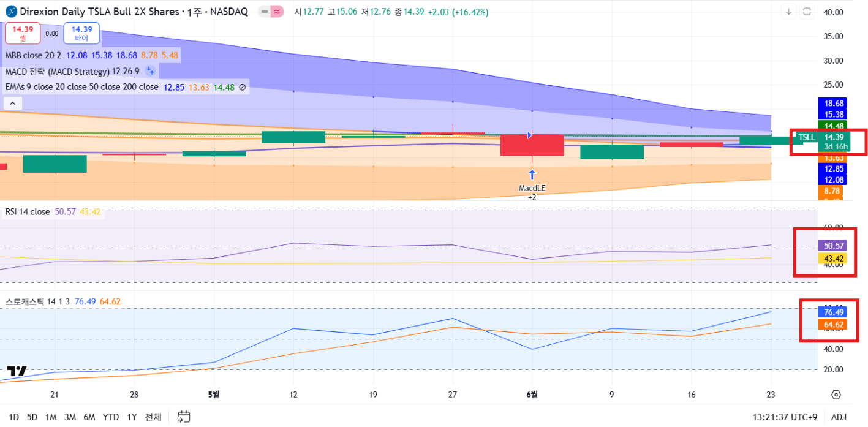Collapse the indicator legend with the chevron
The height and width of the screenshot is (427, 868).
pos(12,104)
